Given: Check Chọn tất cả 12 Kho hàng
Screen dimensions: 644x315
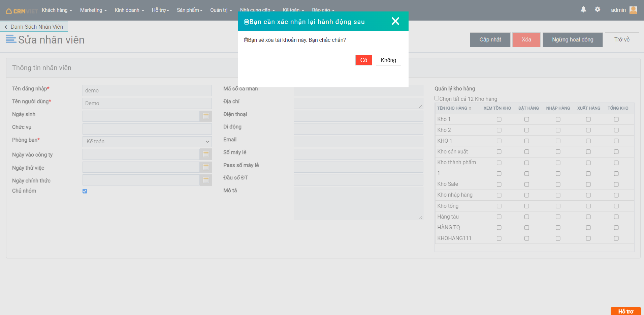Looking at the screenshot, I should point(437,98).
